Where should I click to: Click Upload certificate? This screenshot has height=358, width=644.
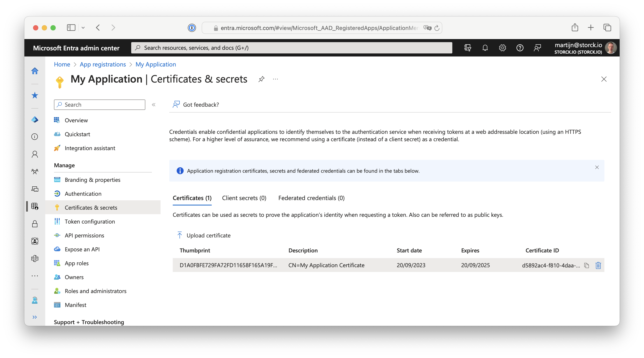pyautogui.click(x=204, y=235)
